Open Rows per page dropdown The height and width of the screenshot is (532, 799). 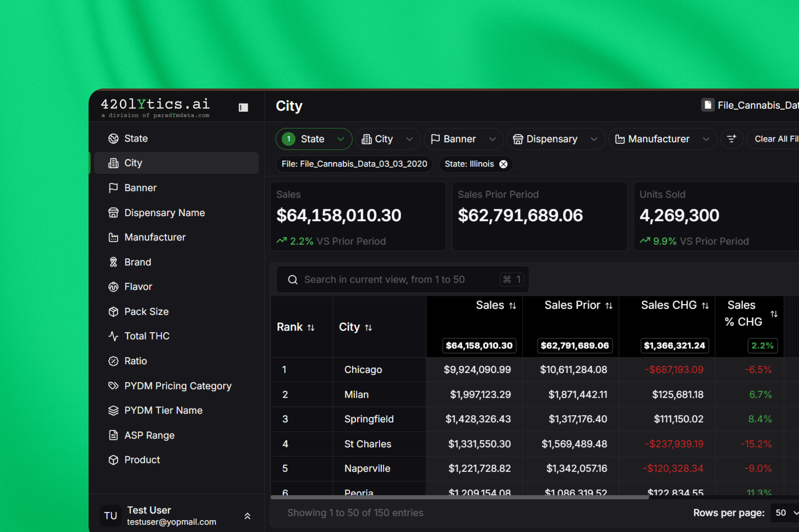point(785,512)
